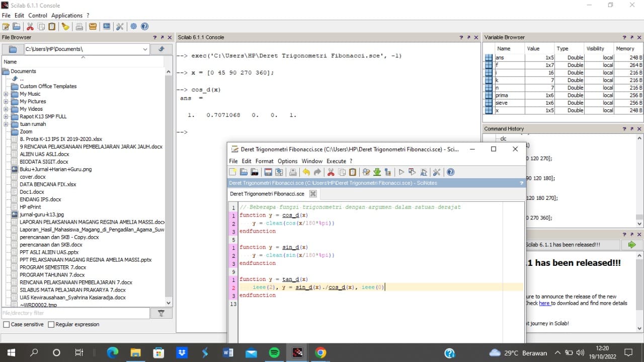
Task: Expand Rapot K13 SMP FULL folder
Action: coord(6,117)
